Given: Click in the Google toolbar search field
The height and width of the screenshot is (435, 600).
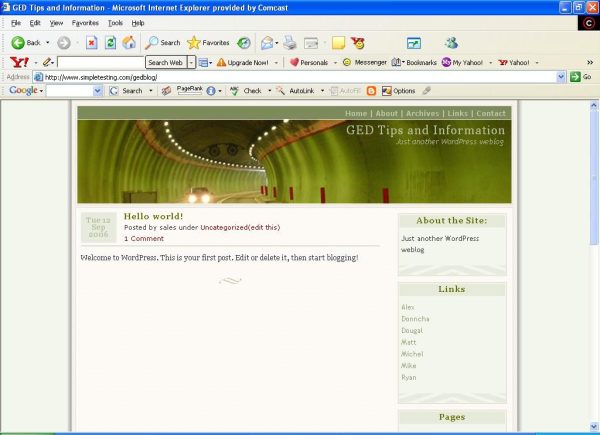Looking at the screenshot, I should click(70, 91).
